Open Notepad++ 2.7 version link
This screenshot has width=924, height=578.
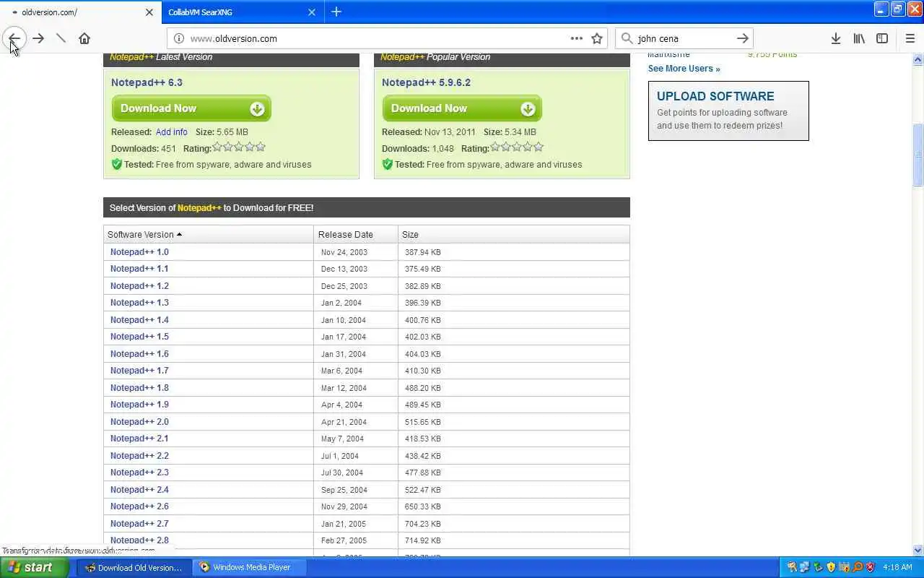pyautogui.click(x=139, y=524)
